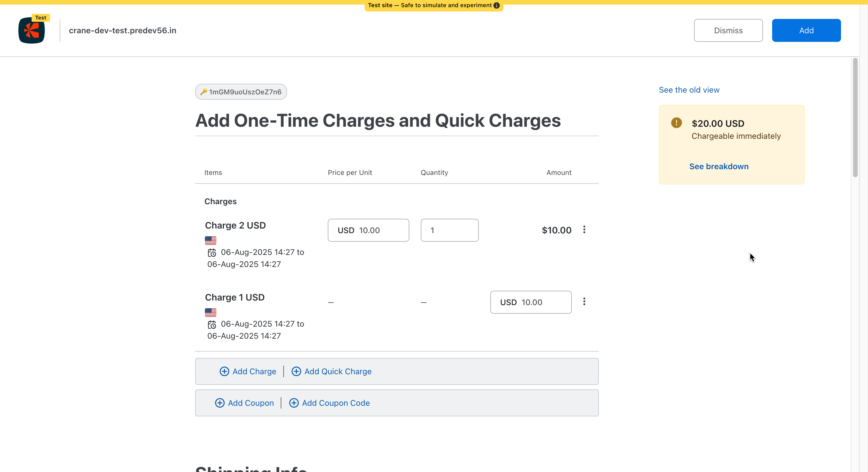Click the Chargebee logo icon
868x472 pixels.
31,30
